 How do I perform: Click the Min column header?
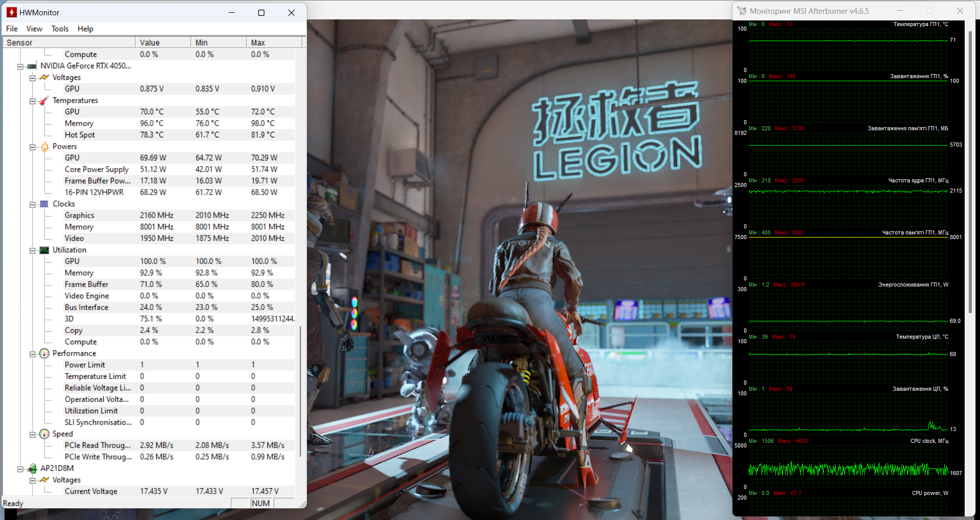pyautogui.click(x=219, y=42)
